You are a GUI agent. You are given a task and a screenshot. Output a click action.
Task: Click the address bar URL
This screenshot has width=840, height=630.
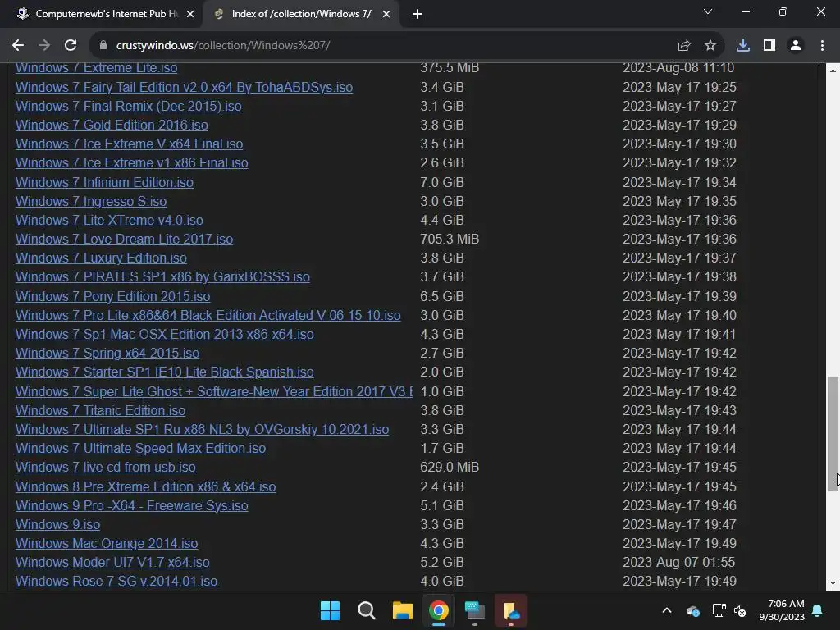pos(223,46)
